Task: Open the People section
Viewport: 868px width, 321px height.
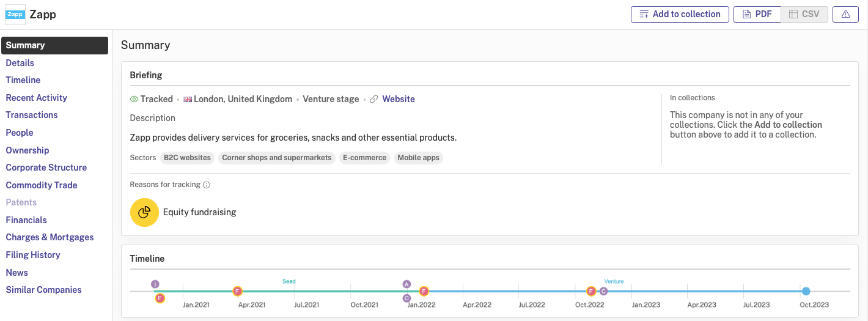Action: 20,133
